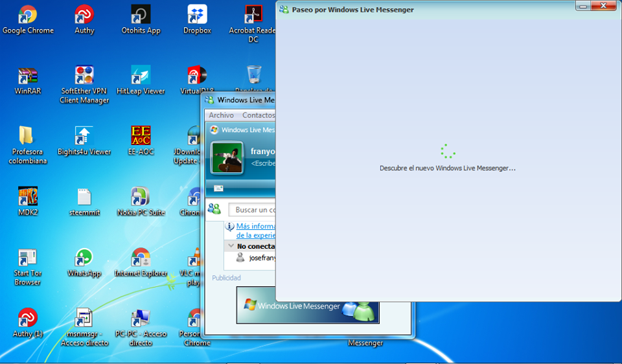Open PC-PC - Acceso directo shortcut
The width and height of the screenshot is (622, 364).
[x=141, y=328]
